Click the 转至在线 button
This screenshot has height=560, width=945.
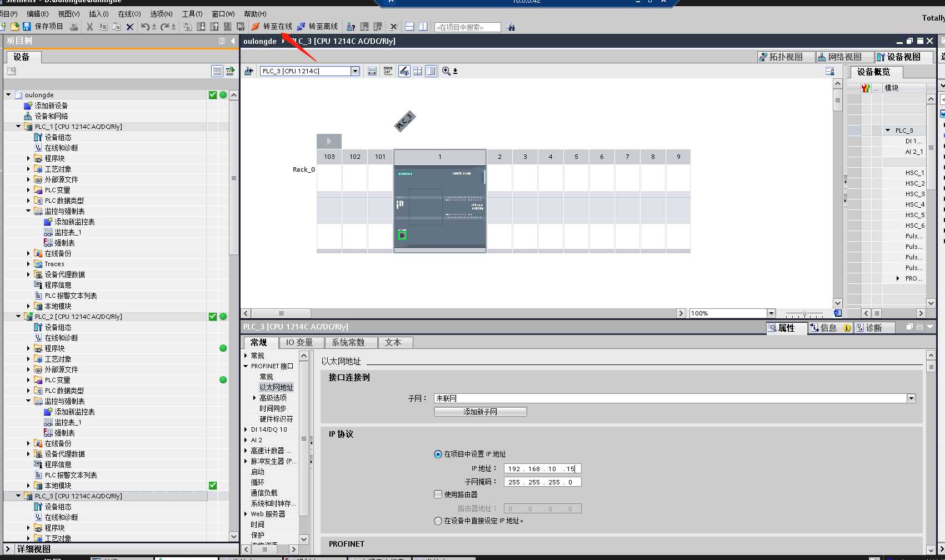(272, 27)
